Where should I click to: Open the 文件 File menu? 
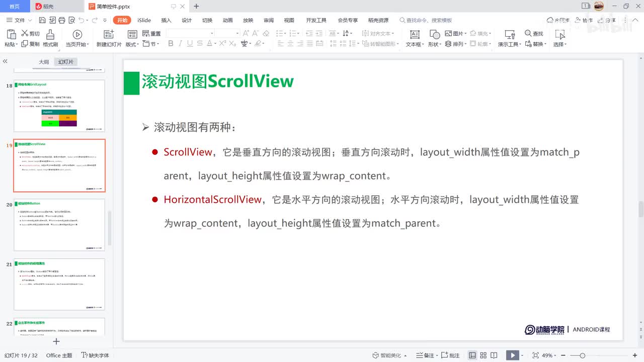19,20
